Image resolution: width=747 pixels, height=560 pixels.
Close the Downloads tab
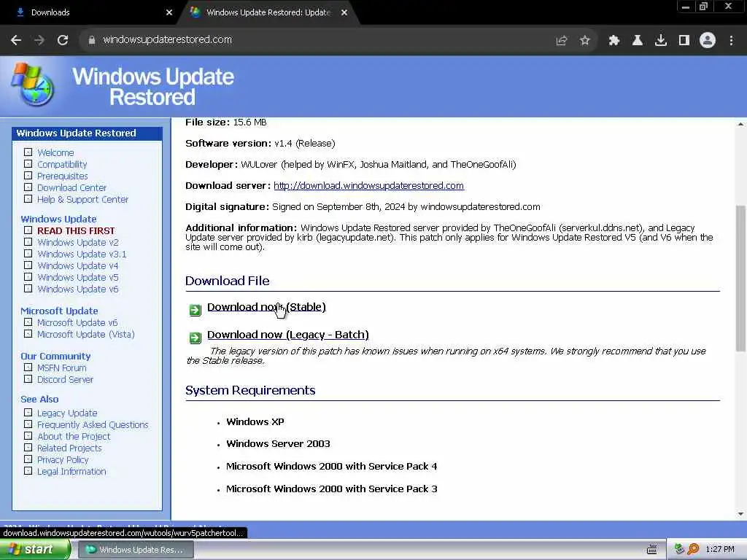tap(169, 12)
